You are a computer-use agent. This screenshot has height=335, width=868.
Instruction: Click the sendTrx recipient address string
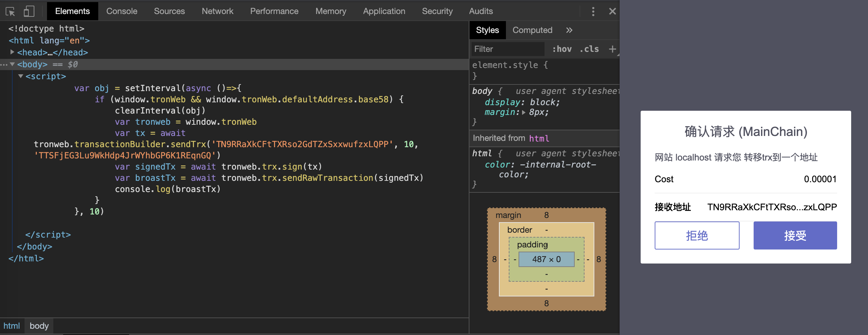[x=302, y=144]
